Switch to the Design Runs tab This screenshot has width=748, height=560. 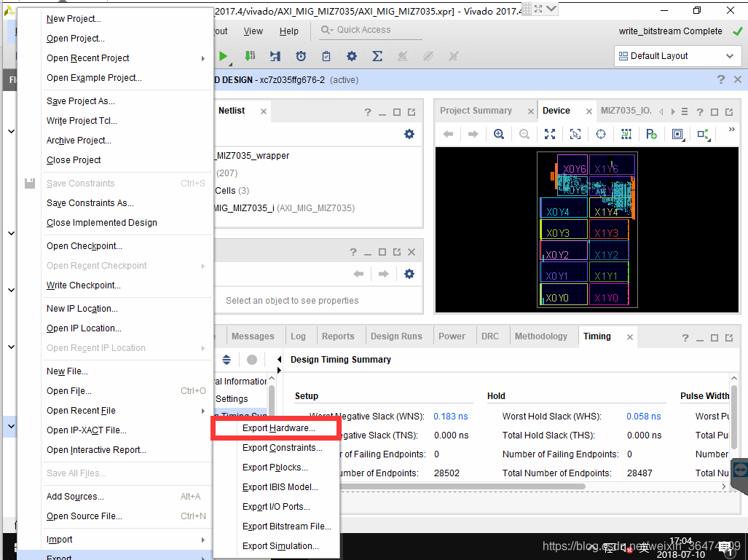tap(396, 336)
